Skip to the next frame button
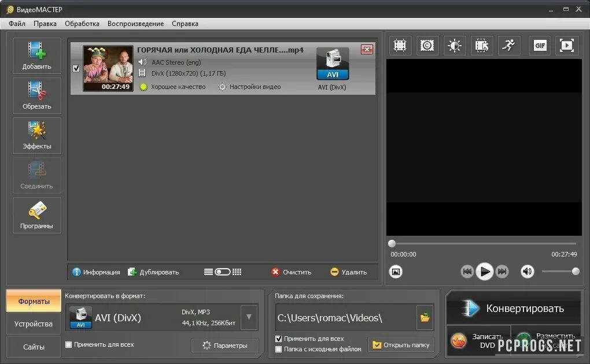 502,271
